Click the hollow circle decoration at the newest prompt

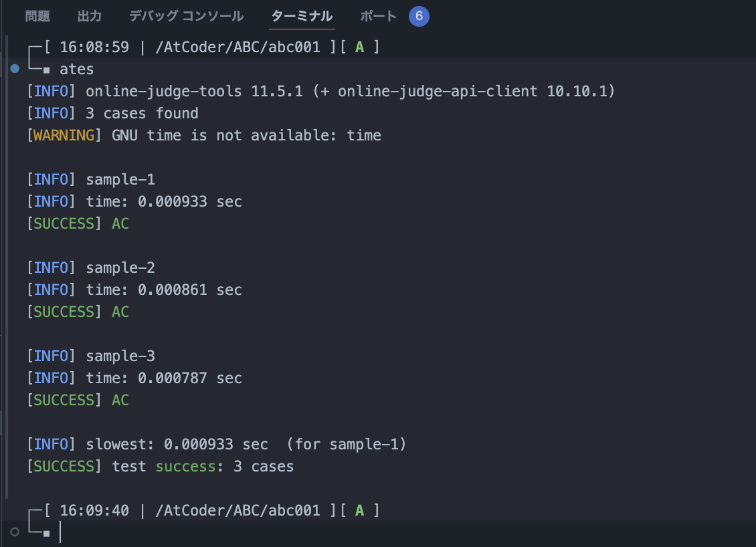pyautogui.click(x=14, y=532)
